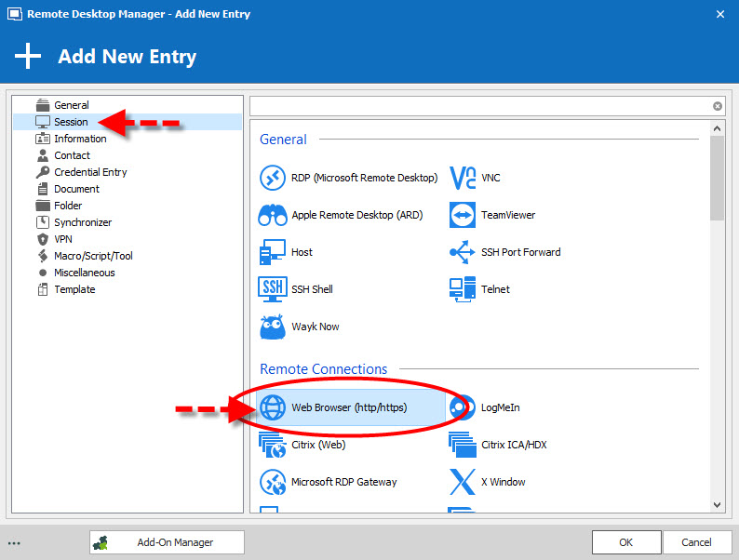Confirm with the OK button
The height and width of the screenshot is (560, 739).
[626, 542]
